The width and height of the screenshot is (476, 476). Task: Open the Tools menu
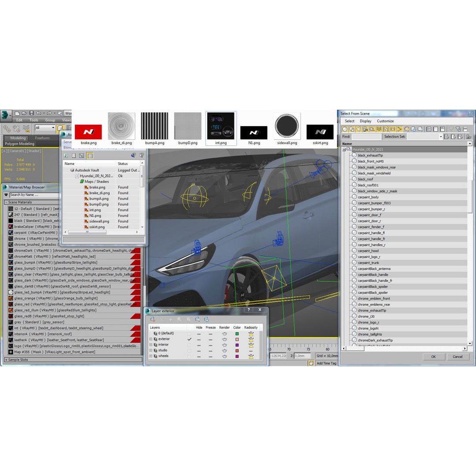click(33, 120)
